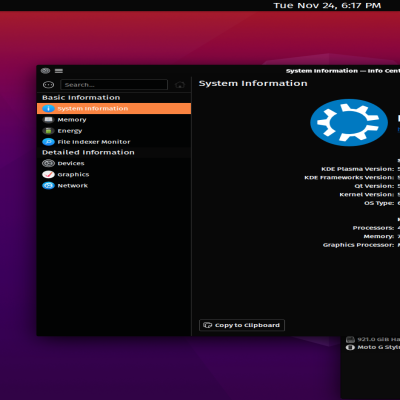
Task: Focus the Search input field
Action: click(114, 85)
